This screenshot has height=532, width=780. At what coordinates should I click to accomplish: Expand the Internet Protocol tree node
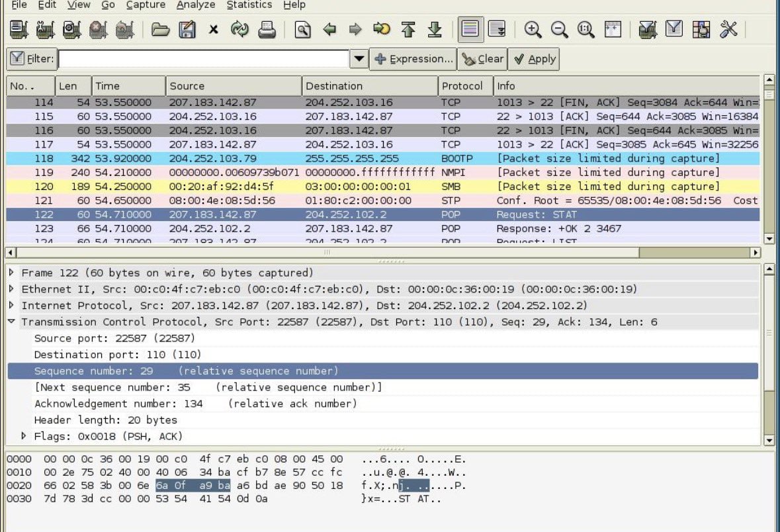coord(11,305)
